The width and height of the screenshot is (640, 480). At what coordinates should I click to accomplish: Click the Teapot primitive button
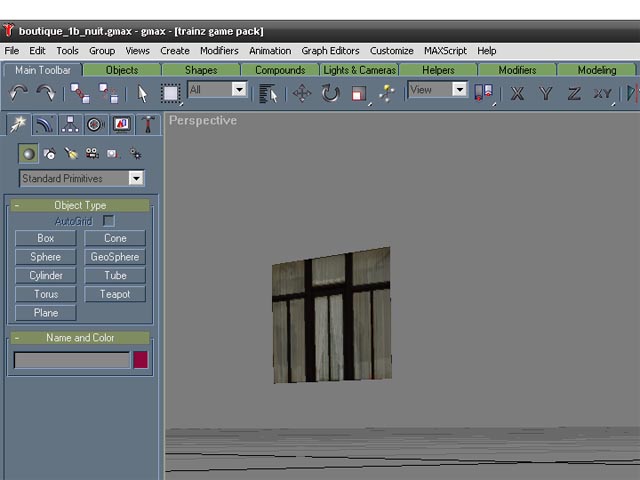tap(115, 294)
